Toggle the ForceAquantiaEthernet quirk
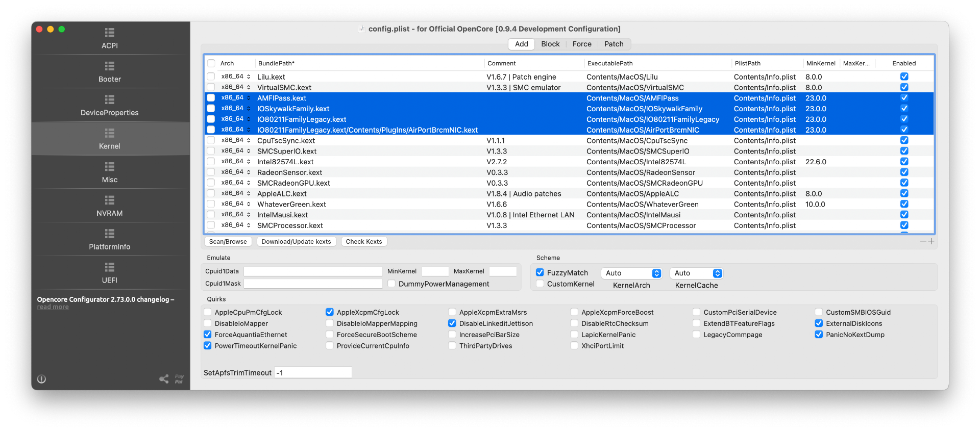The image size is (980, 431). (208, 335)
